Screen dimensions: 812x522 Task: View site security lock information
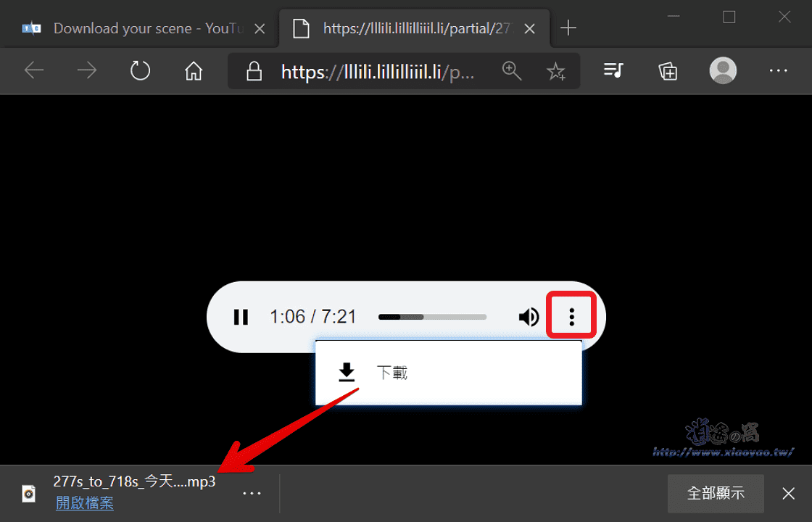click(x=254, y=71)
